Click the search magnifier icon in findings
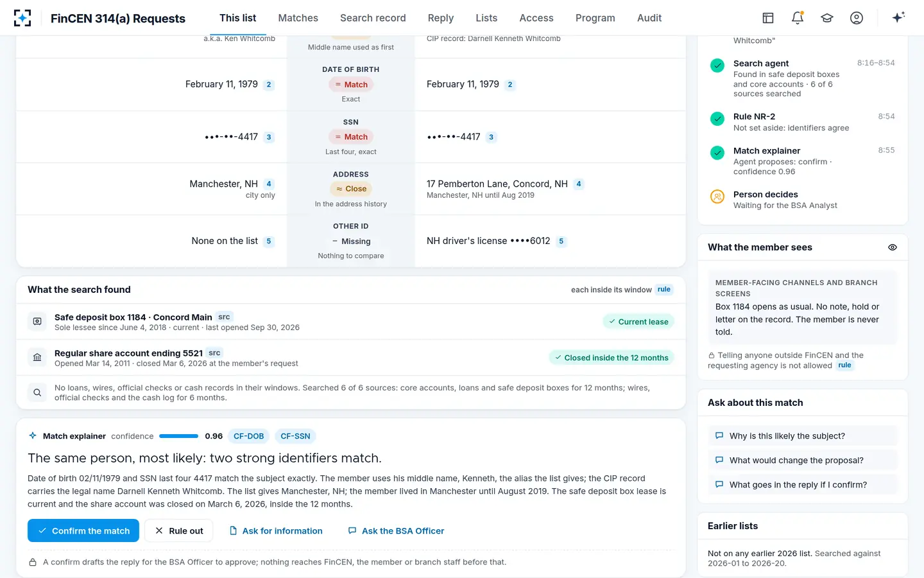The image size is (924, 578). point(37,392)
